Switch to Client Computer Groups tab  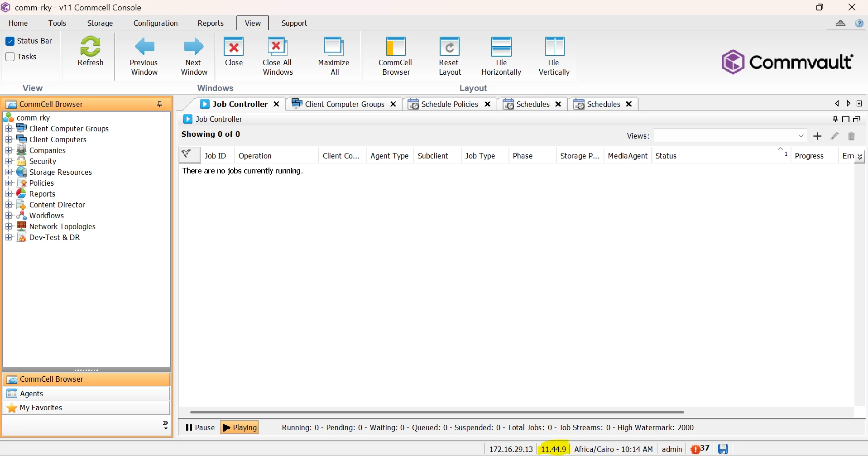click(344, 104)
